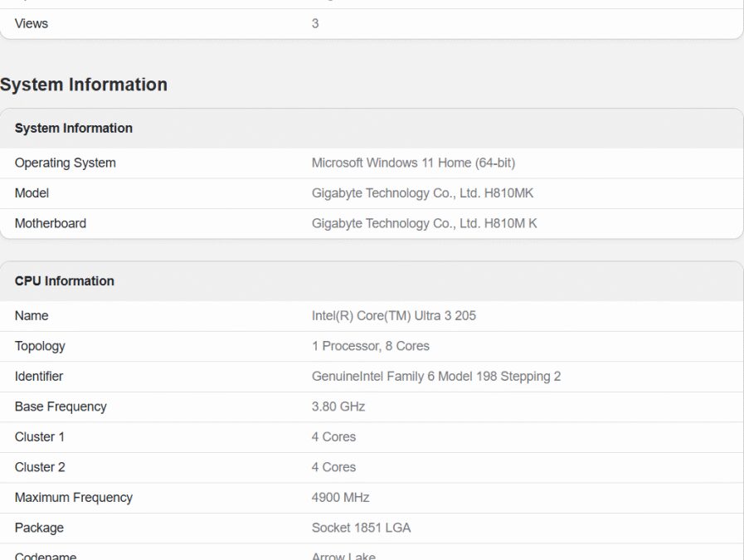The width and height of the screenshot is (744, 560).
Task: Click the Motherboard row label
Action: tap(50, 223)
